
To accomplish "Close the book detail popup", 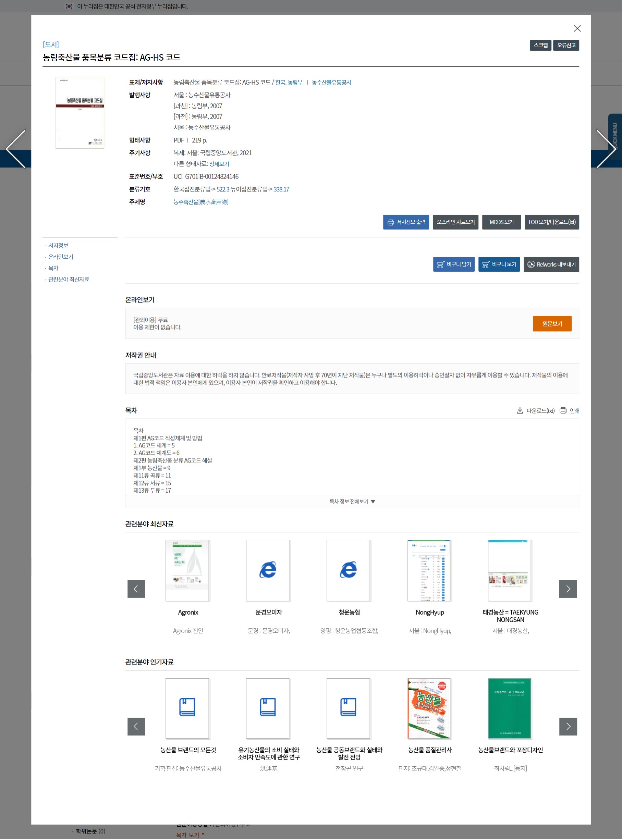I will click(x=577, y=28).
